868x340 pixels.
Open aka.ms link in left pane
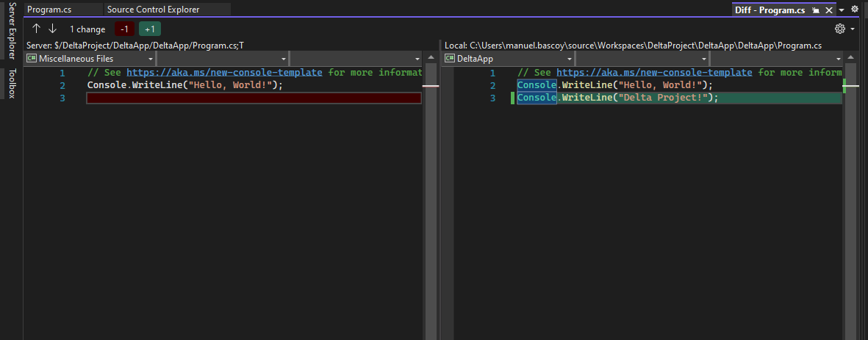pos(224,73)
